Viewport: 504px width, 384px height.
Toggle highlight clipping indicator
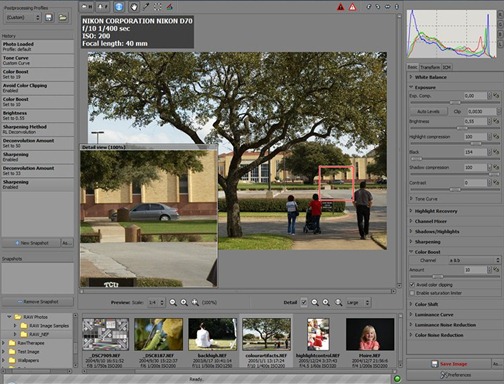pyautogui.click(x=352, y=7)
